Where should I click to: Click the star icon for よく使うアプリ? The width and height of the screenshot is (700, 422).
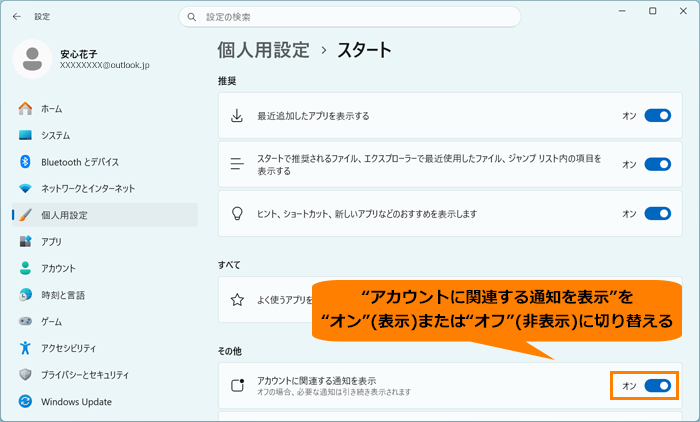(x=237, y=300)
